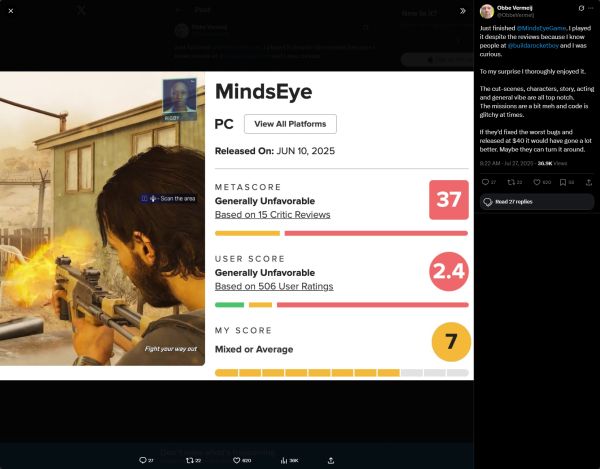Click the share icon in the side panel

589,182
